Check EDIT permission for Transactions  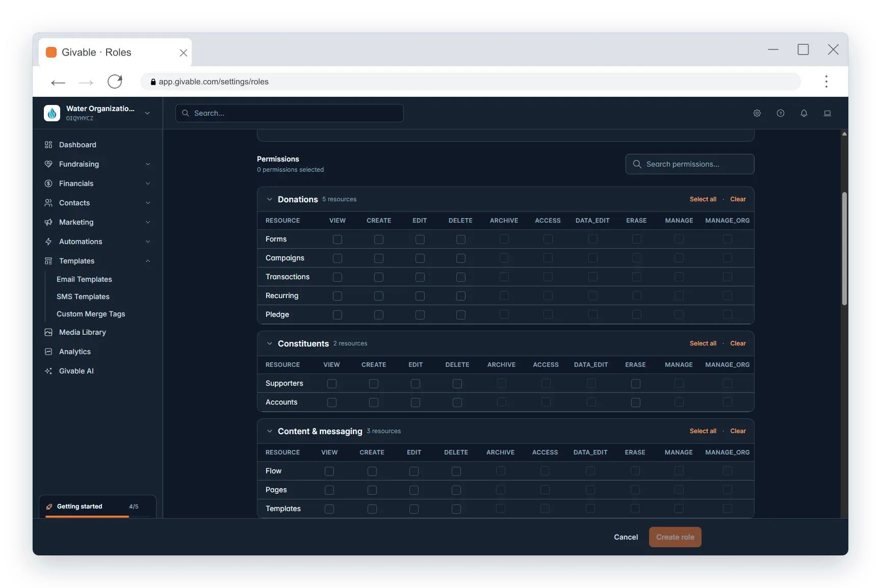tap(420, 277)
